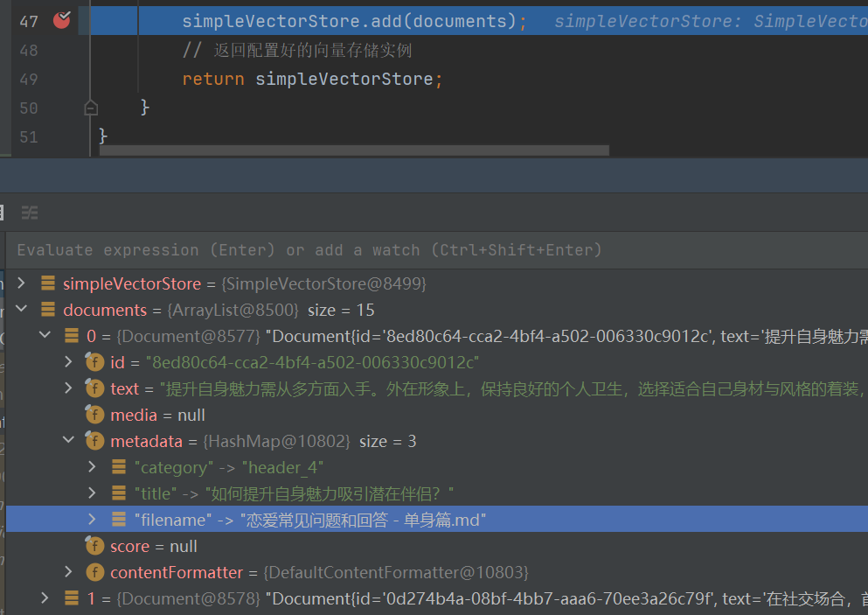Click line number 49 in the gutter
This screenshot has height=615, width=868.
click(x=29, y=80)
